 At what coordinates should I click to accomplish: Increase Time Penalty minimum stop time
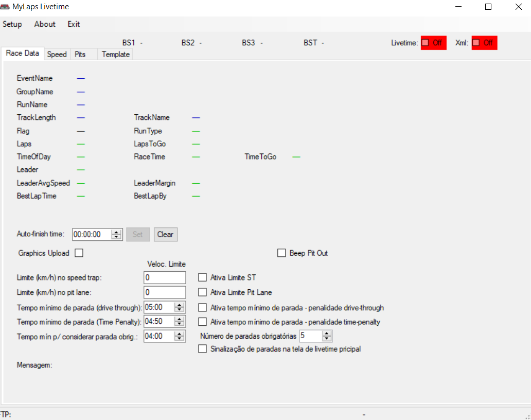point(180,319)
